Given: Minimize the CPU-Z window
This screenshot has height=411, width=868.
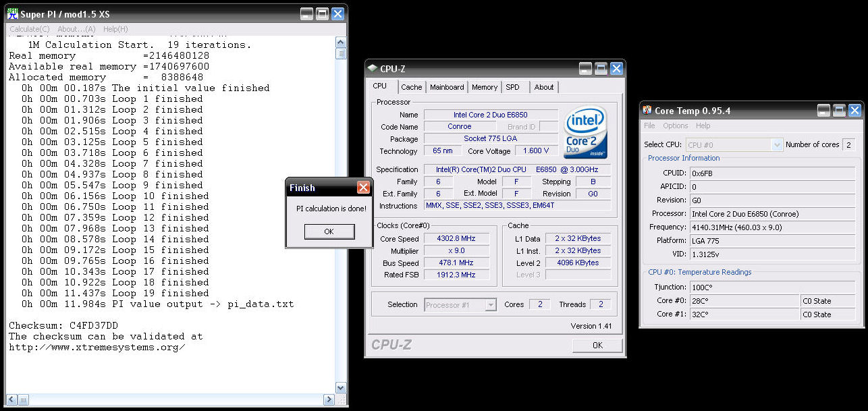Looking at the screenshot, I should click(x=585, y=69).
